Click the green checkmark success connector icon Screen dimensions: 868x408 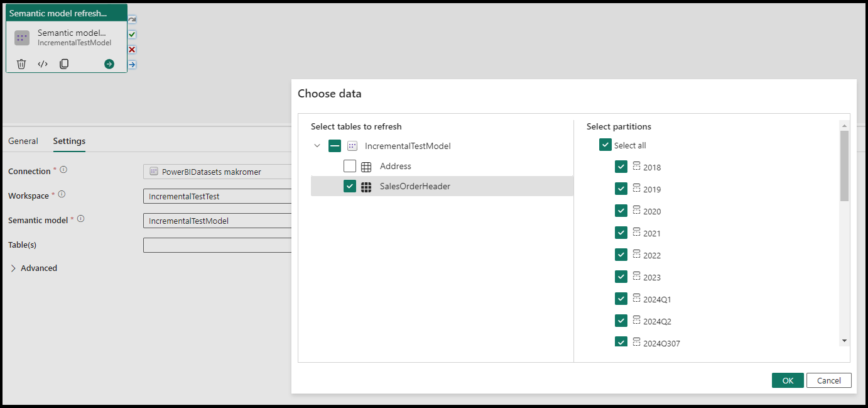[131, 35]
